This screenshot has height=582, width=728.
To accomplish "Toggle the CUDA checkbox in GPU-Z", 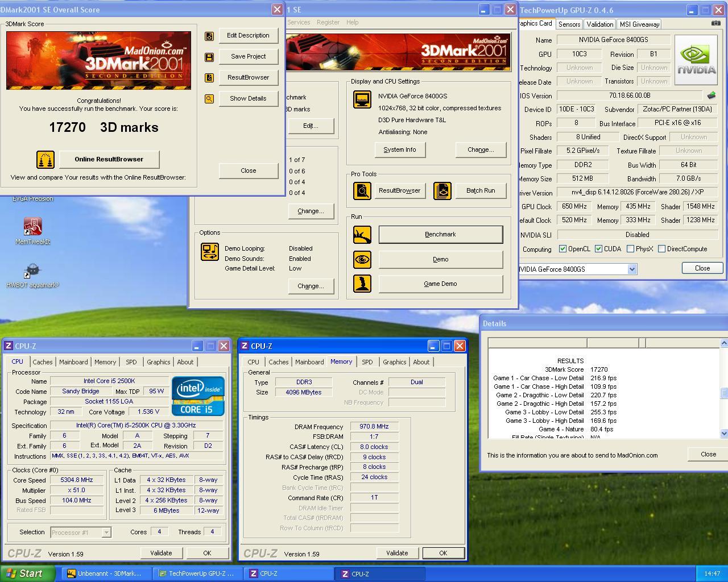I will click(598, 249).
